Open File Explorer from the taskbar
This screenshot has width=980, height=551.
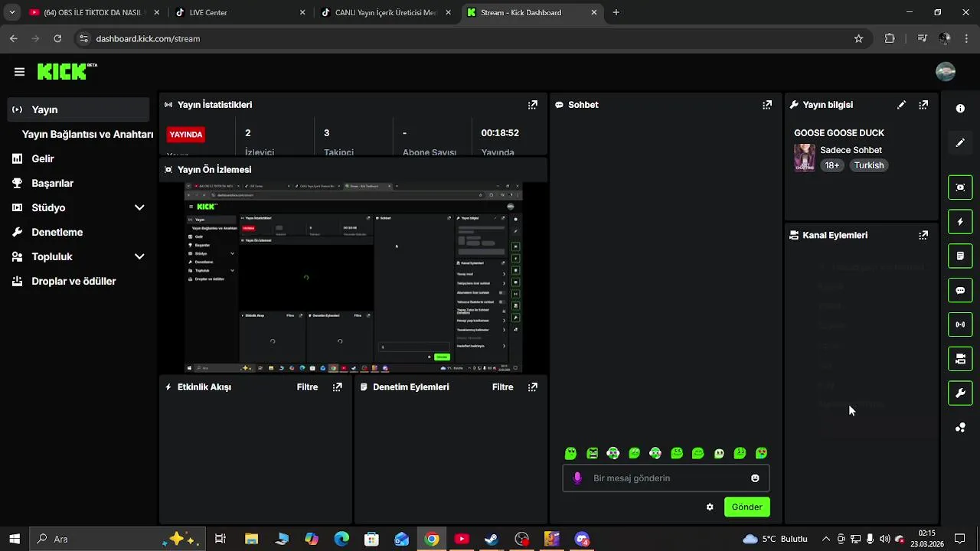[x=251, y=539]
